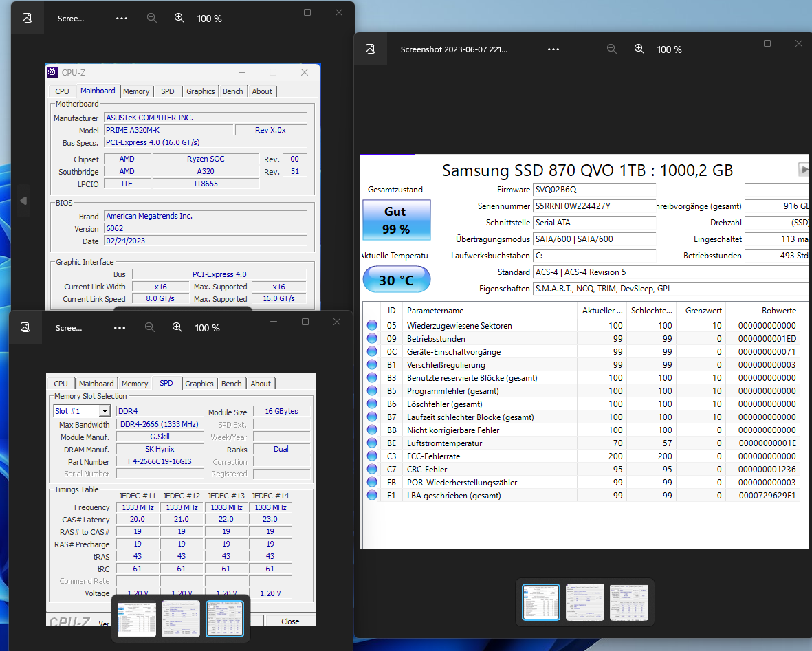This screenshot has width=812, height=651.
Task: Click the Photos app icon in bottom-left window
Action: coord(25,327)
